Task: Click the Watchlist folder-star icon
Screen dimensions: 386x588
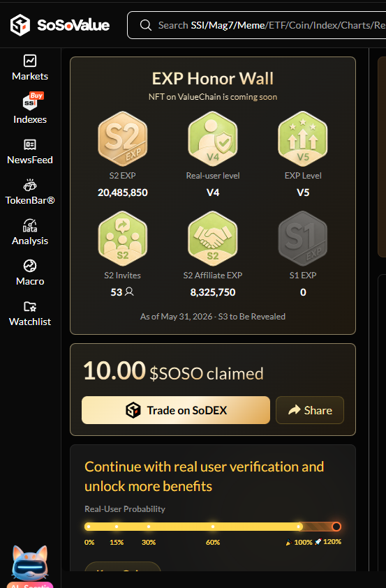Action: [30, 307]
